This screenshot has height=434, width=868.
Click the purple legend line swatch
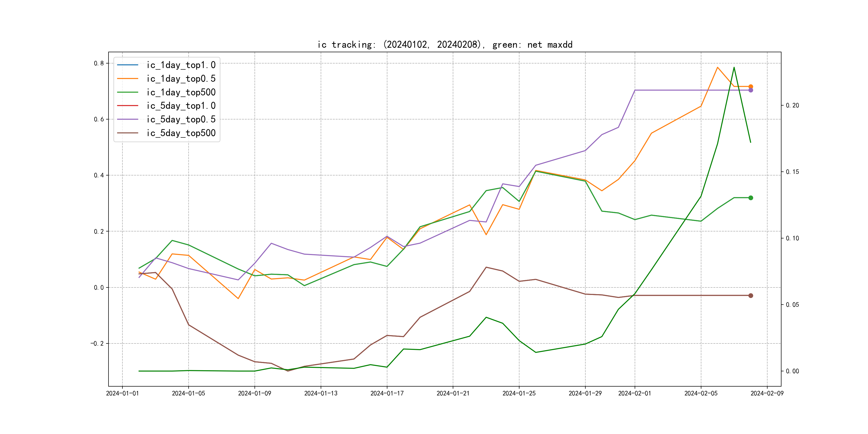127,119
